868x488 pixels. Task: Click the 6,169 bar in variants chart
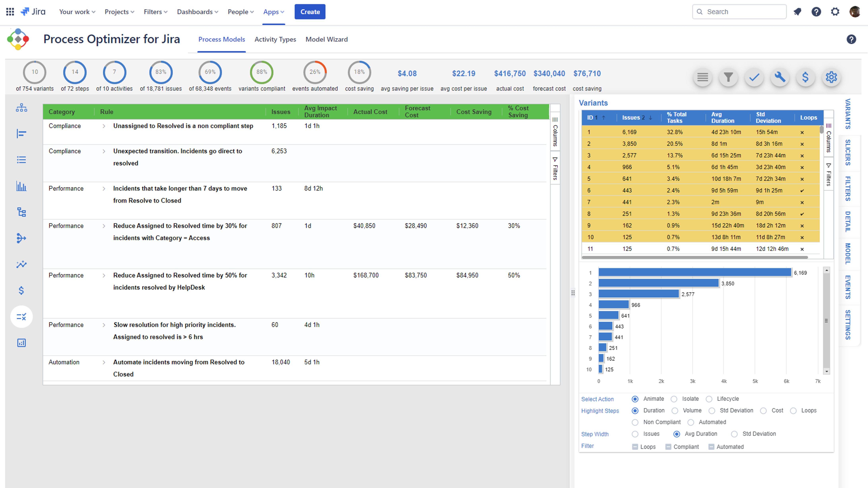695,272
